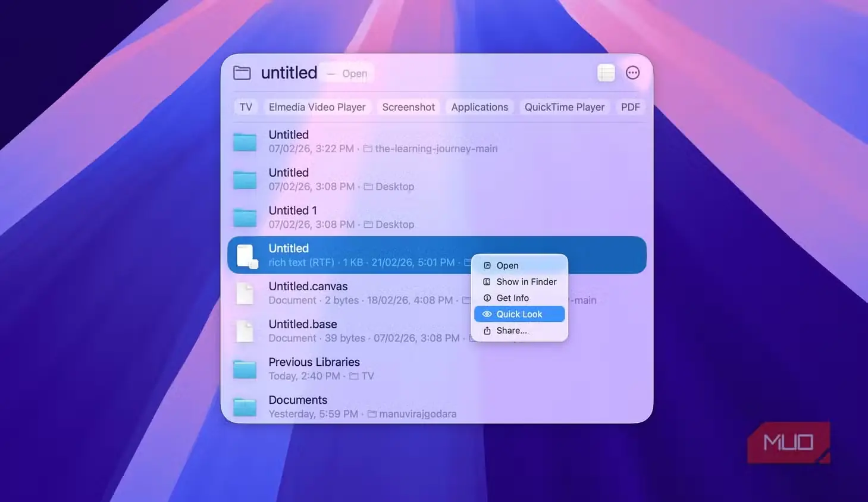The image size is (868, 502).
Task: Click the Quick Look eye icon
Action: point(487,314)
